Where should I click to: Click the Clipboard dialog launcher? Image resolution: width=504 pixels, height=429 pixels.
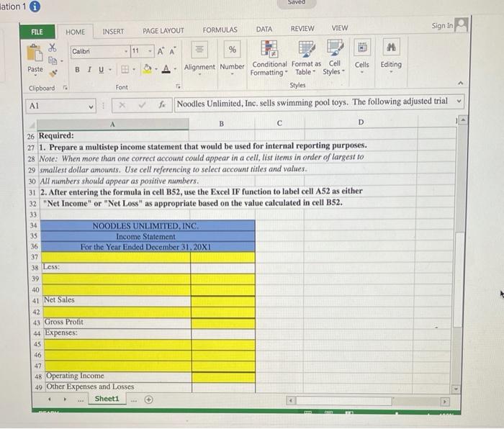(66, 87)
